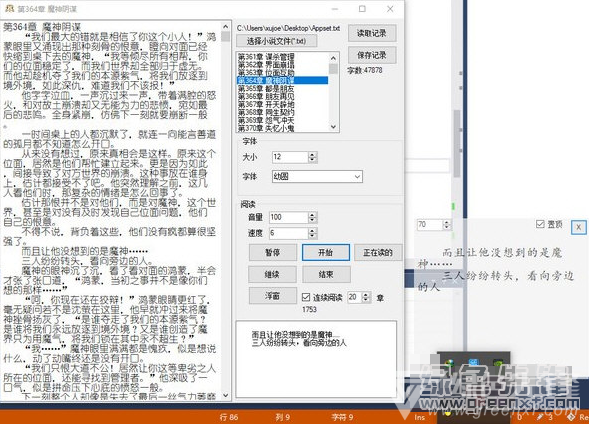589x424 pixels.
Task: Select chapter 第370章 失忆小鬼
Action: 282,128
